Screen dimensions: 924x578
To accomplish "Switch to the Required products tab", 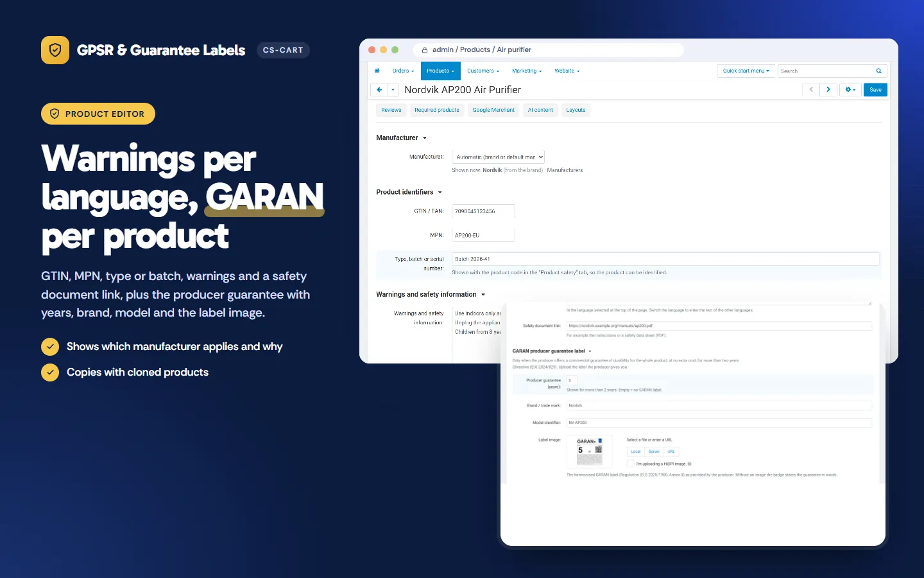I will [437, 110].
